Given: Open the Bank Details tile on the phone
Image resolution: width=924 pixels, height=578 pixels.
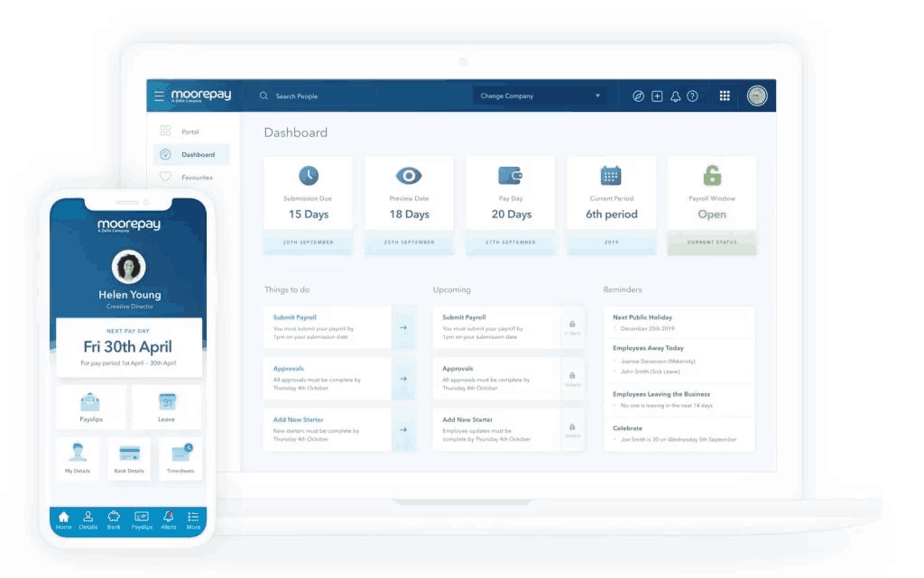Looking at the screenshot, I should click(x=129, y=458).
